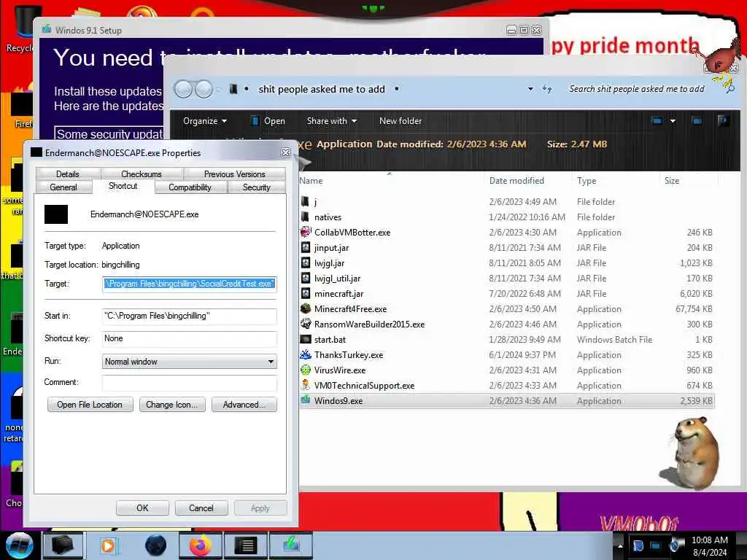Click the VM0TechnicalSupport.exe icon
This screenshot has height=560, width=747.
(306, 385)
